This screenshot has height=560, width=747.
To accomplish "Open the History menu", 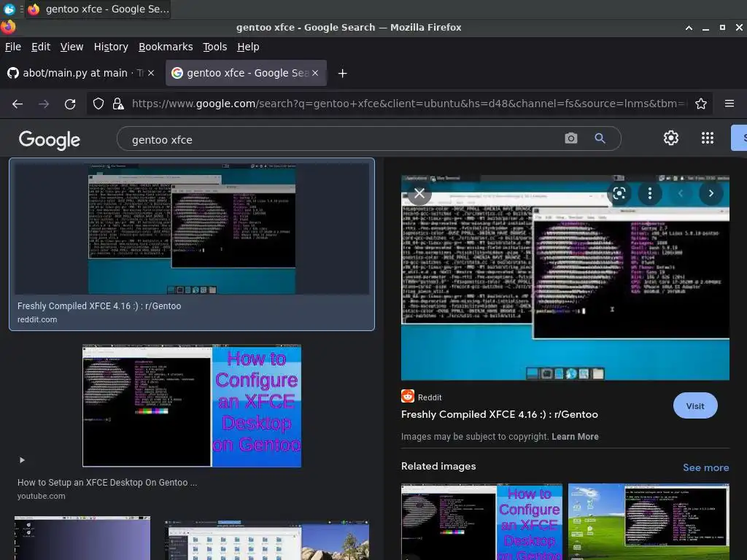I will pyautogui.click(x=111, y=47).
